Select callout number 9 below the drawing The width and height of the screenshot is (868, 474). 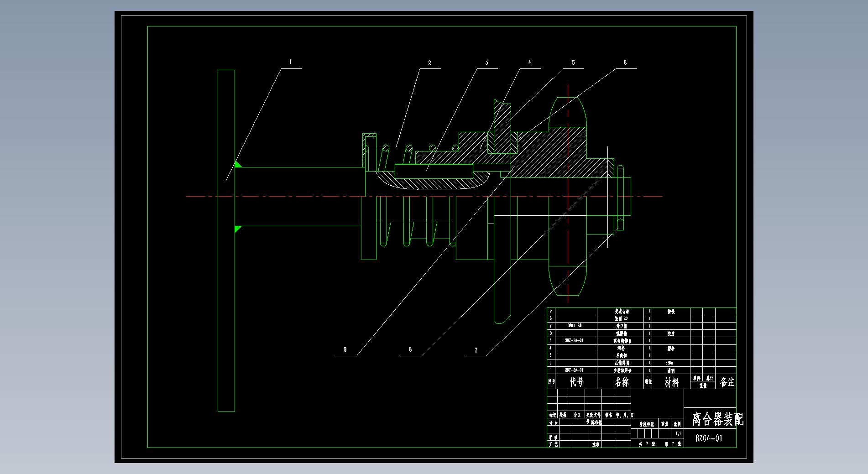345,349
